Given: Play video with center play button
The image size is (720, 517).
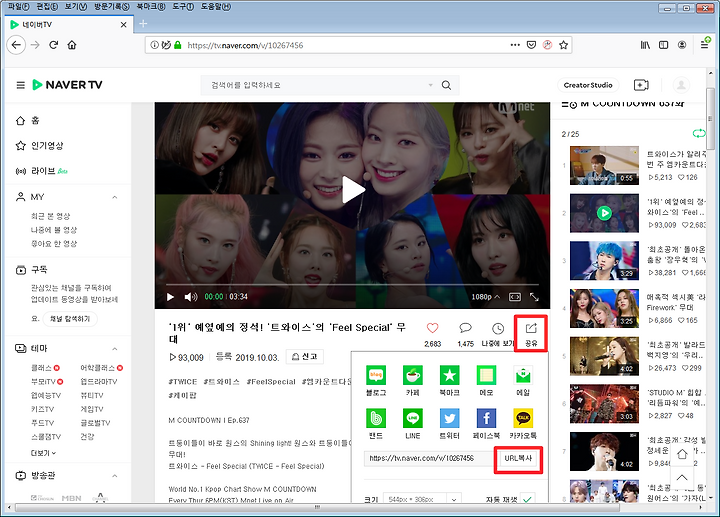Looking at the screenshot, I should [353, 190].
